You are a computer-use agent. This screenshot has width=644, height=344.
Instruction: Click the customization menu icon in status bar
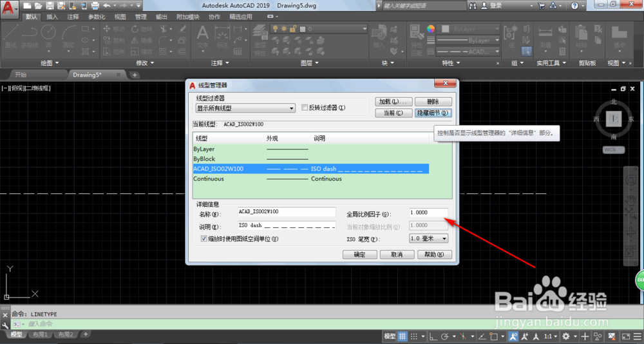pos(637,336)
